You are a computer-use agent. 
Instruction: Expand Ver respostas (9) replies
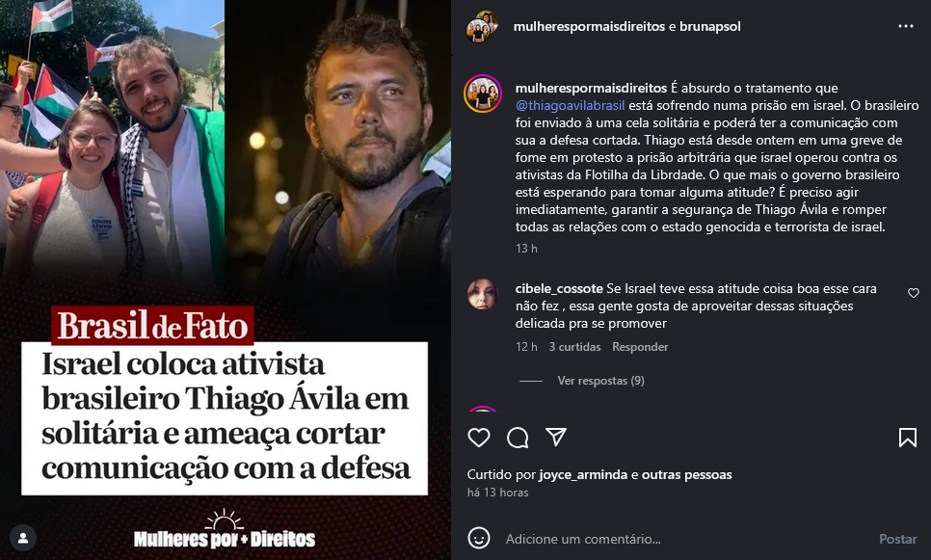[600, 381]
